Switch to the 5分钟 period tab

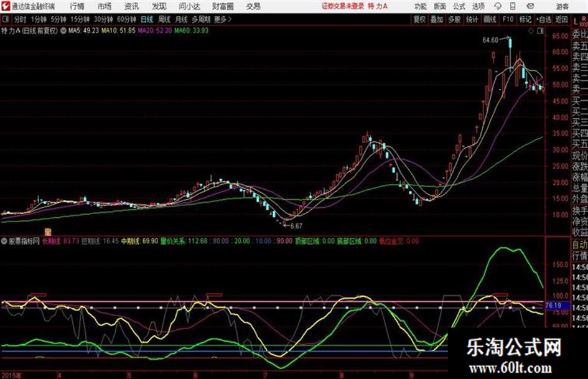[x=58, y=19]
